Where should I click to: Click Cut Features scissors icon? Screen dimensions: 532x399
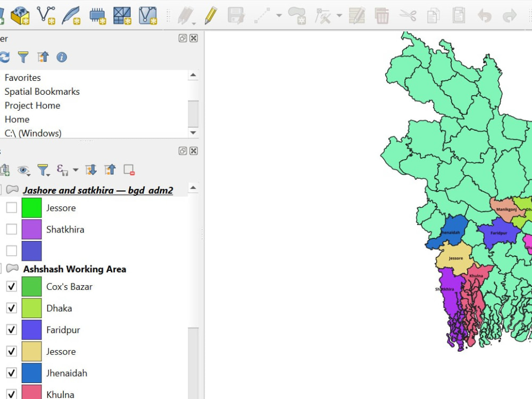tap(408, 15)
